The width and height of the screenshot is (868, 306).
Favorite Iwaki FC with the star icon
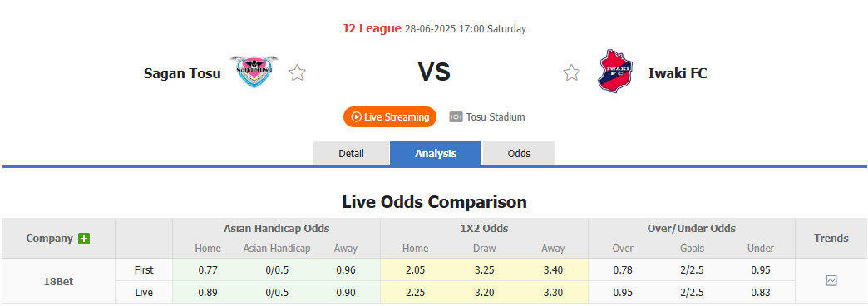[571, 72]
